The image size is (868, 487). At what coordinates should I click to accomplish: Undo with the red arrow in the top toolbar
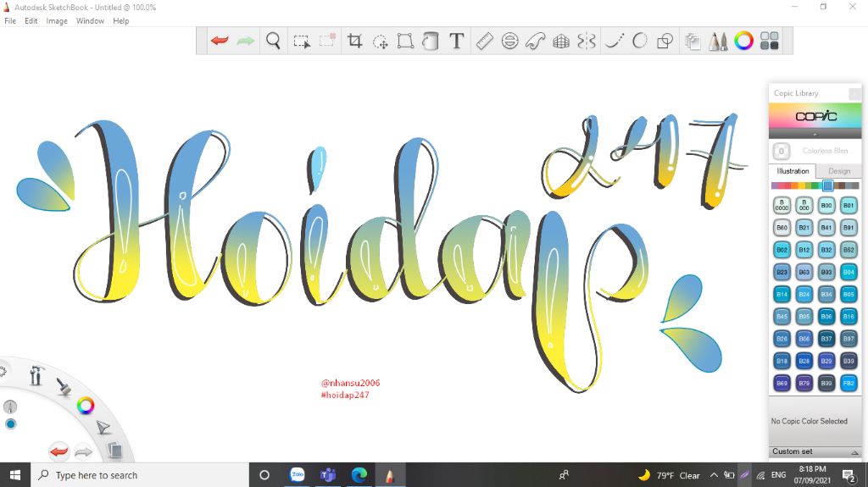(x=220, y=41)
